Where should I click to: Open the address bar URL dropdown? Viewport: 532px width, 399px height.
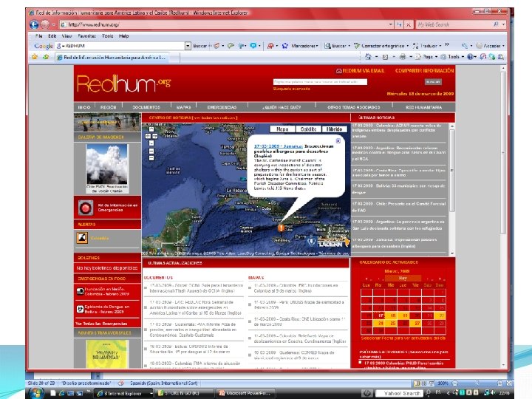click(x=391, y=24)
